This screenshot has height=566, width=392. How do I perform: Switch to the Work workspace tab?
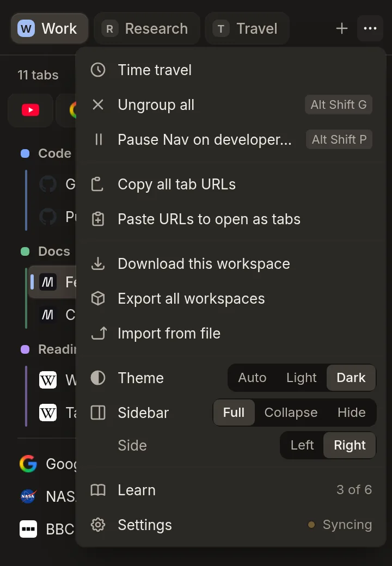point(50,28)
